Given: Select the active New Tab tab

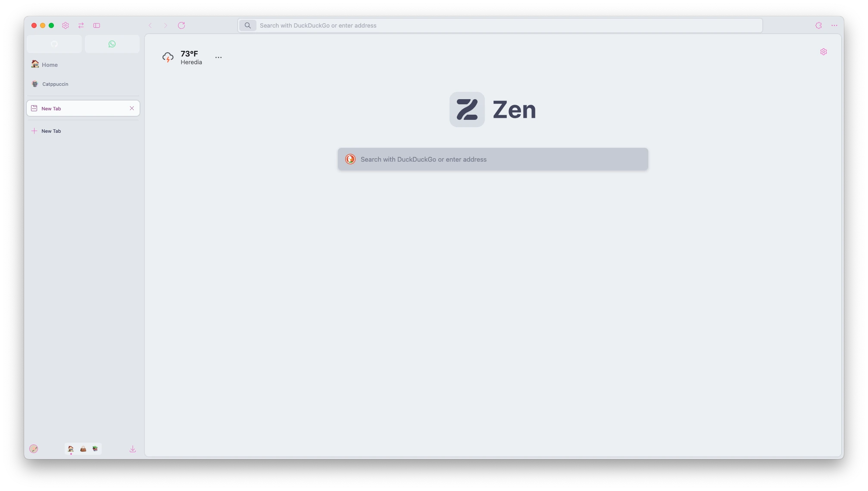Looking at the screenshot, I should (x=83, y=108).
